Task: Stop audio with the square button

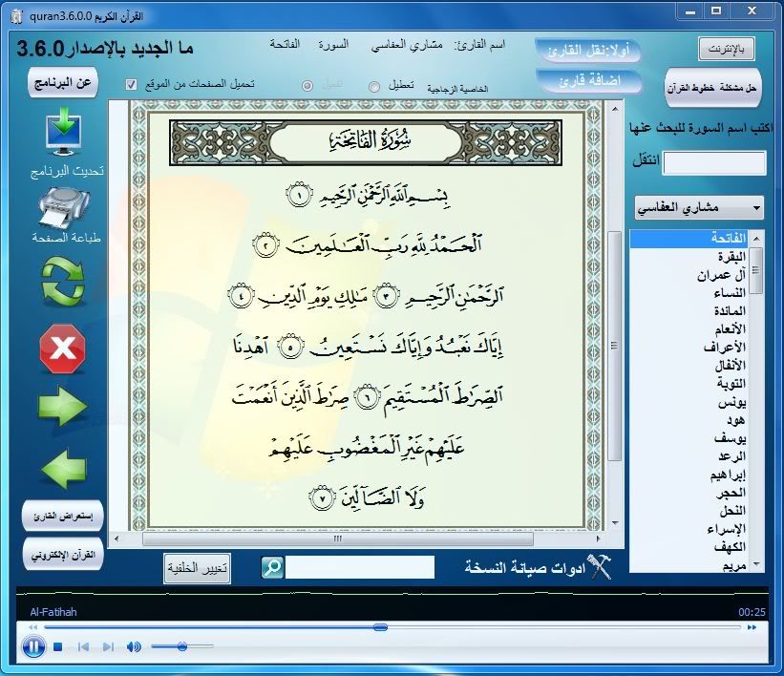Action: point(58,647)
